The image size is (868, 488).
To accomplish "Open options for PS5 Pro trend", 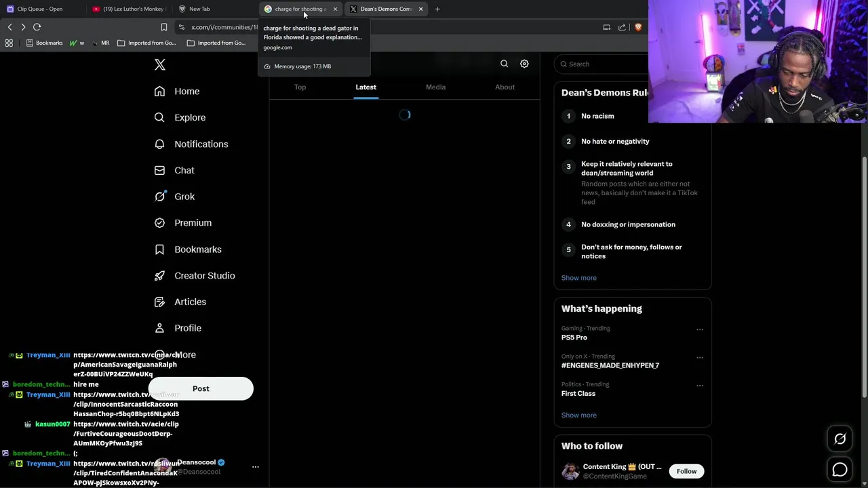I will [700, 329].
